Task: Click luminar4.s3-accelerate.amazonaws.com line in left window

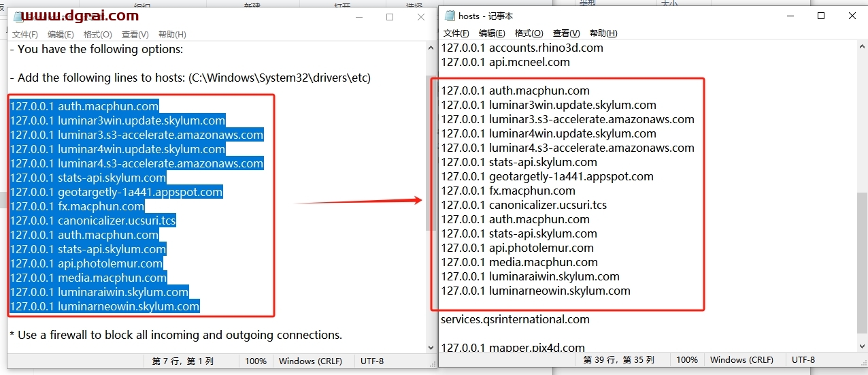Action: 136,163
